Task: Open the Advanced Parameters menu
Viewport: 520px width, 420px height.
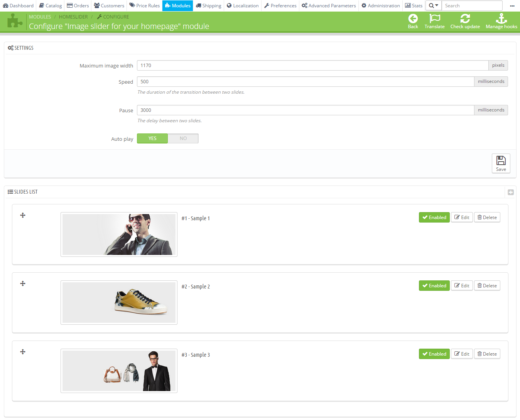Action: [x=329, y=5]
